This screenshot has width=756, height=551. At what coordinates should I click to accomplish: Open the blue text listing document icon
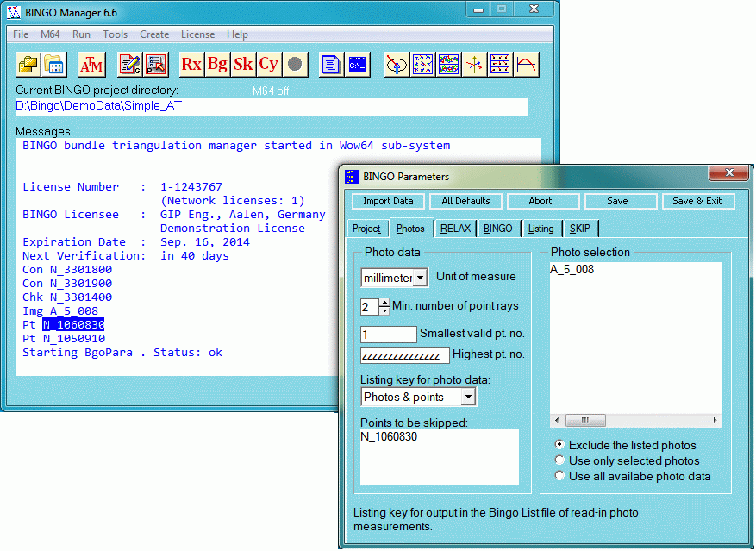point(331,64)
